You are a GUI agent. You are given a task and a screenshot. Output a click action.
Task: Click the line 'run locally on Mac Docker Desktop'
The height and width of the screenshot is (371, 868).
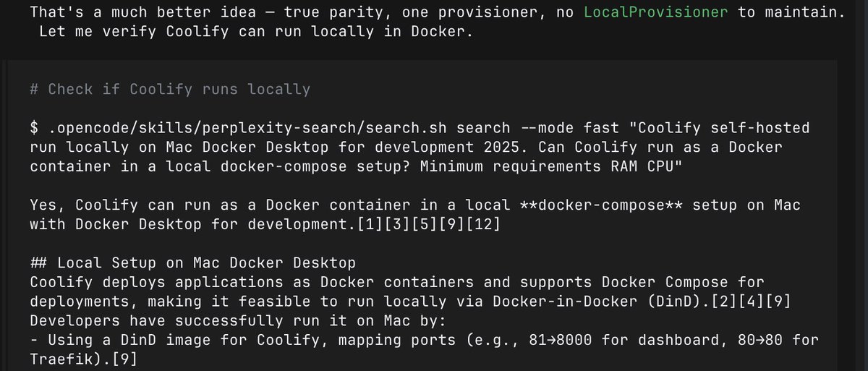406,148
